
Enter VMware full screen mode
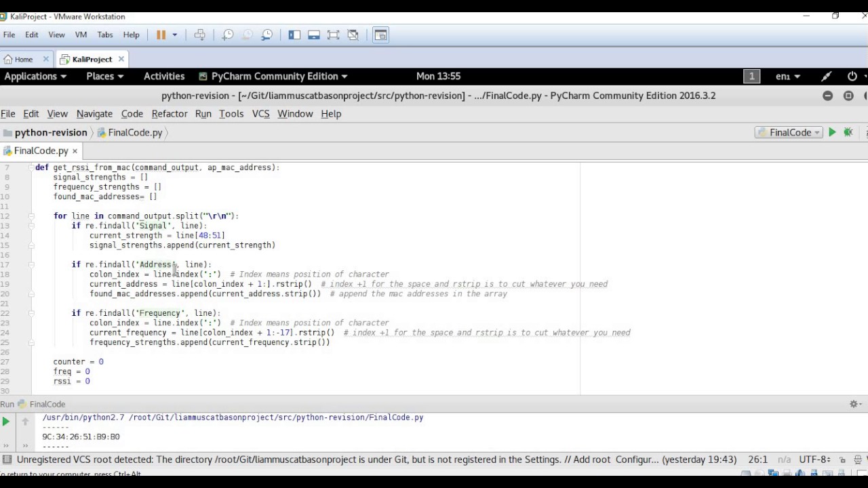coord(333,35)
